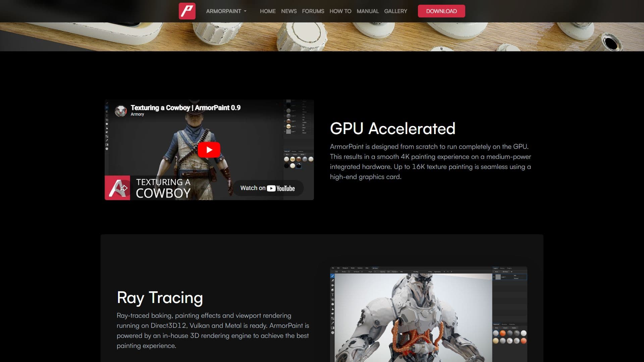The image size is (644, 362).
Task: Click the red DOWNLOAD button
Action: (441, 11)
